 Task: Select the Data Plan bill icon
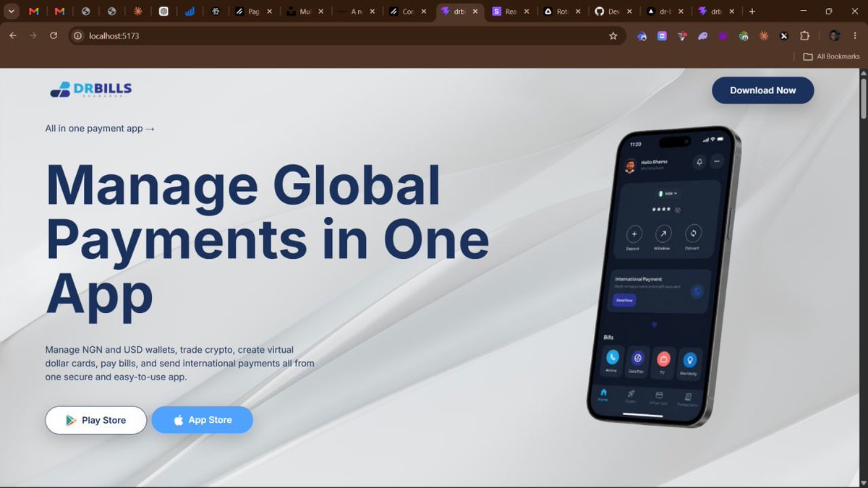(638, 358)
